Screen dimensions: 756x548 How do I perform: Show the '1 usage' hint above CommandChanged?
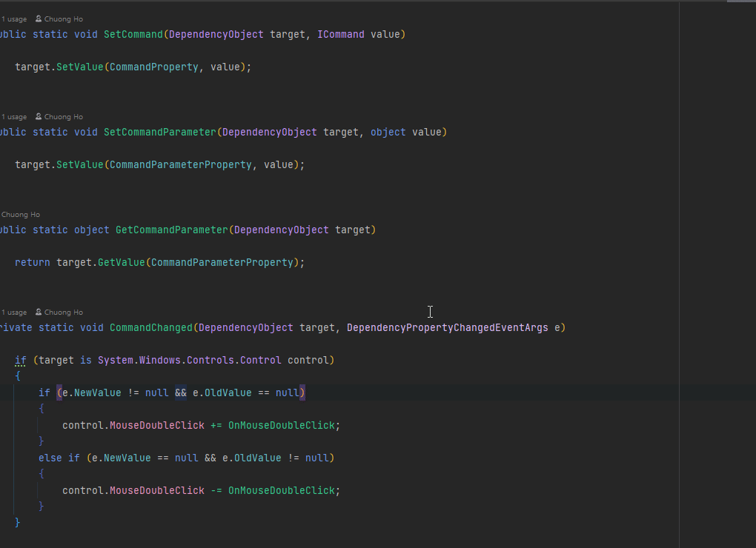coord(13,313)
